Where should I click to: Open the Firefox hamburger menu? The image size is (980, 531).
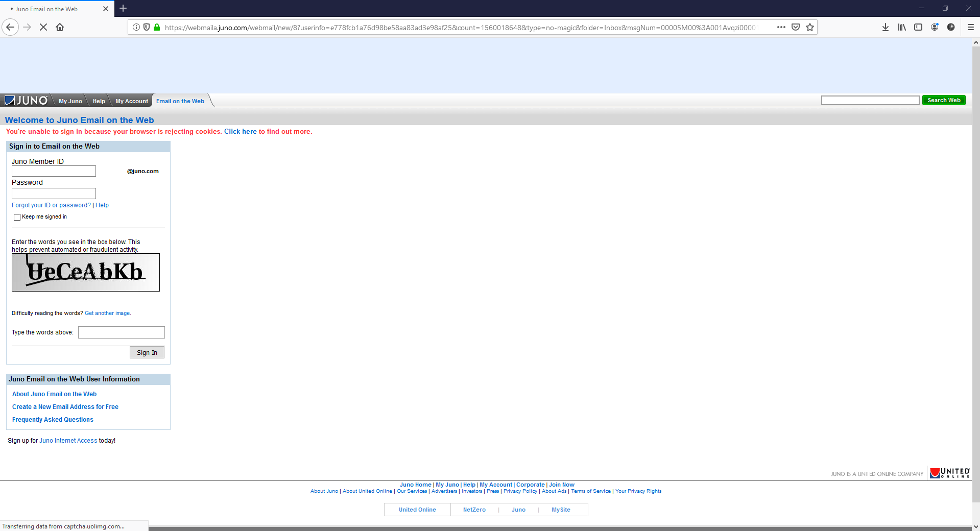[971, 27]
